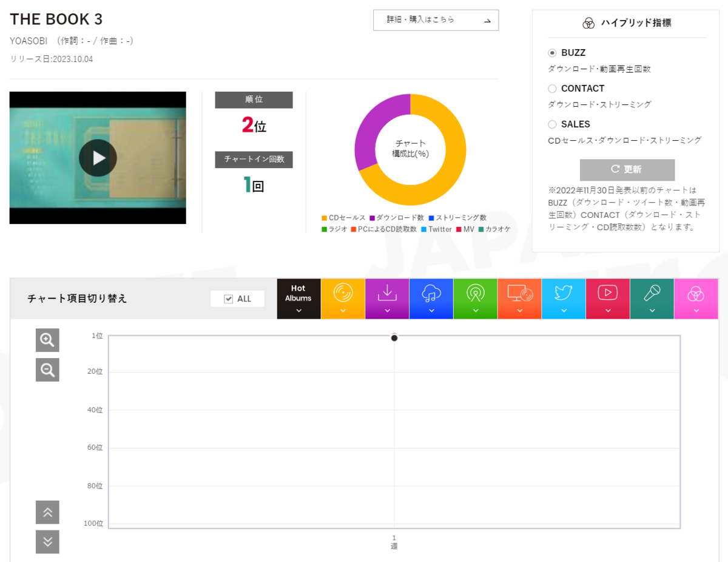Image resolution: width=728 pixels, height=562 pixels.
Task: Click the Twitter legend entry
Action: pyautogui.click(x=436, y=229)
